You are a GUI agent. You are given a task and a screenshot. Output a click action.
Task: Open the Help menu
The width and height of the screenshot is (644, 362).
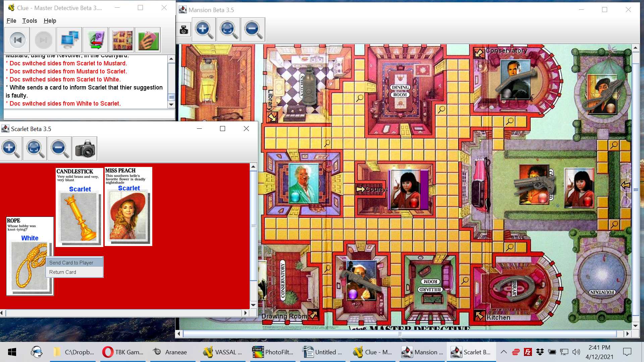click(x=50, y=21)
